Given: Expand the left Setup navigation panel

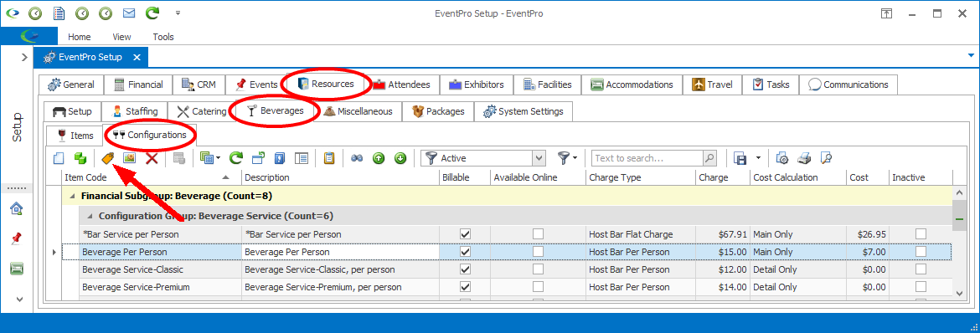Looking at the screenshot, I should click(24, 58).
